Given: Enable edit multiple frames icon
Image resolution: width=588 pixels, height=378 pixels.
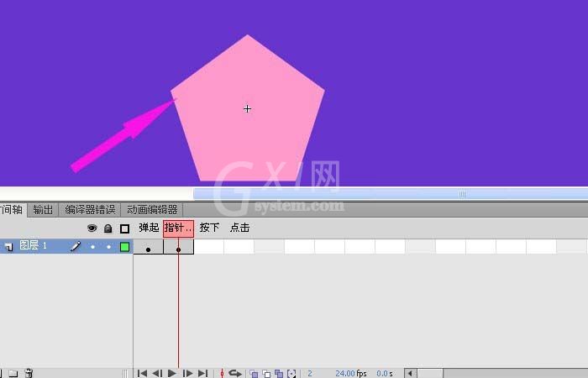Looking at the screenshot, I should (279, 374).
